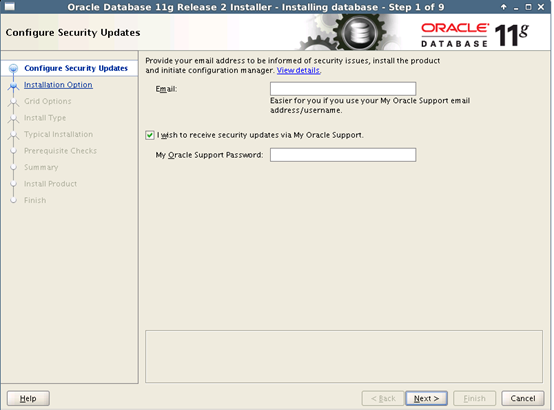The width and height of the screenshot is (554, 410).
Task: Click the disabled Finish button
Action: 475,398
